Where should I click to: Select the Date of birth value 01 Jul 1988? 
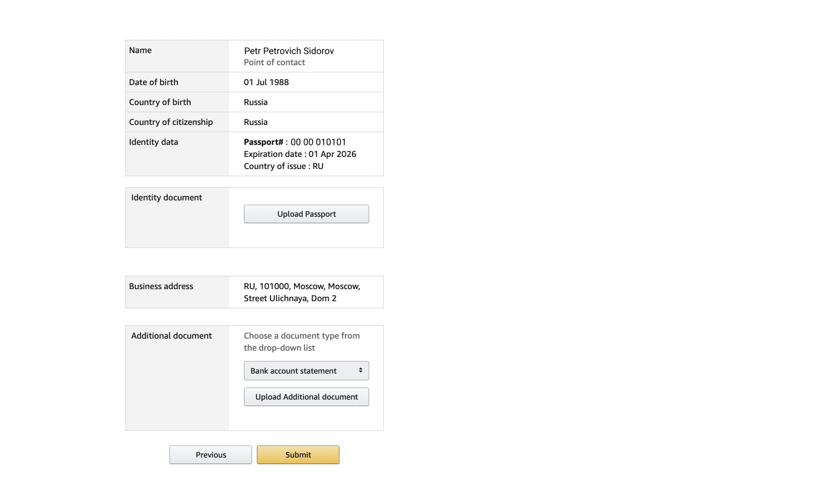click(x=266, y=82)
